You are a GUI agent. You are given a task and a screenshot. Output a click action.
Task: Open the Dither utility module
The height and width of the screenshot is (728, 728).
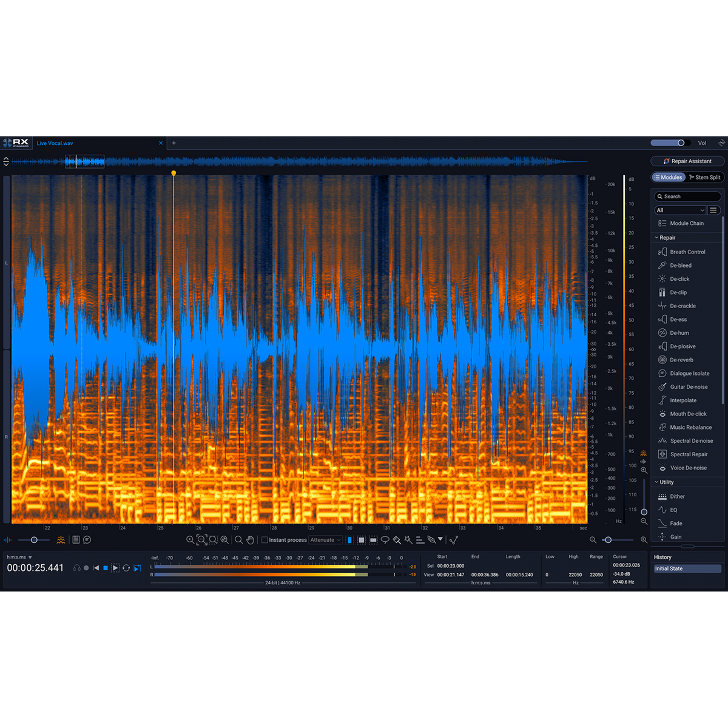click(672, 496)
